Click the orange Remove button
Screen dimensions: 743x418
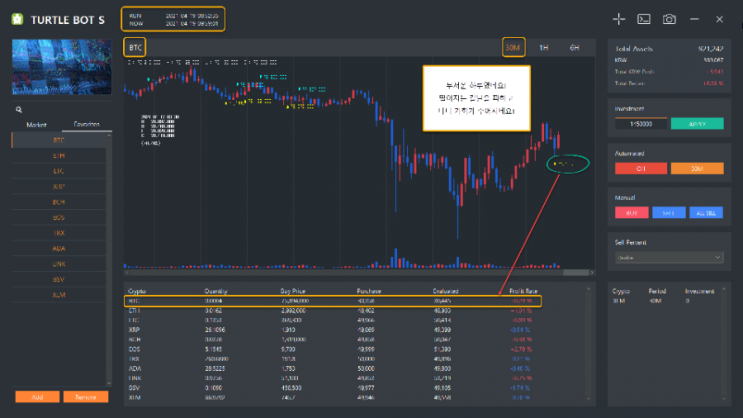86,397
